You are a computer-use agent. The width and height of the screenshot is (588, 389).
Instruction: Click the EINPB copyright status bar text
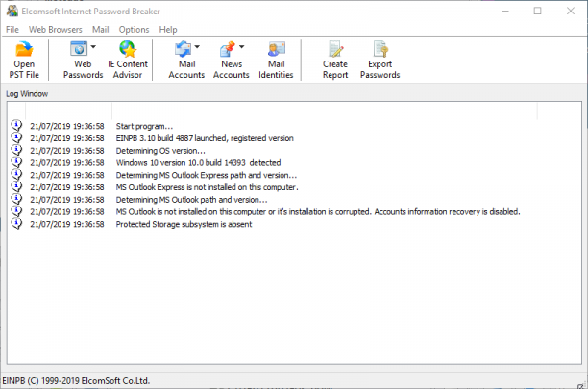point(76,380)
